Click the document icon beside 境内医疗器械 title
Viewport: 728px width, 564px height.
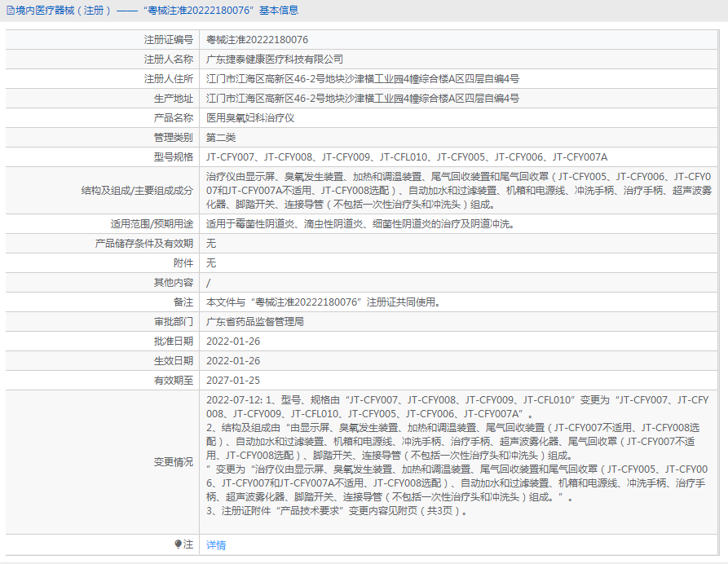pos(9,11)
